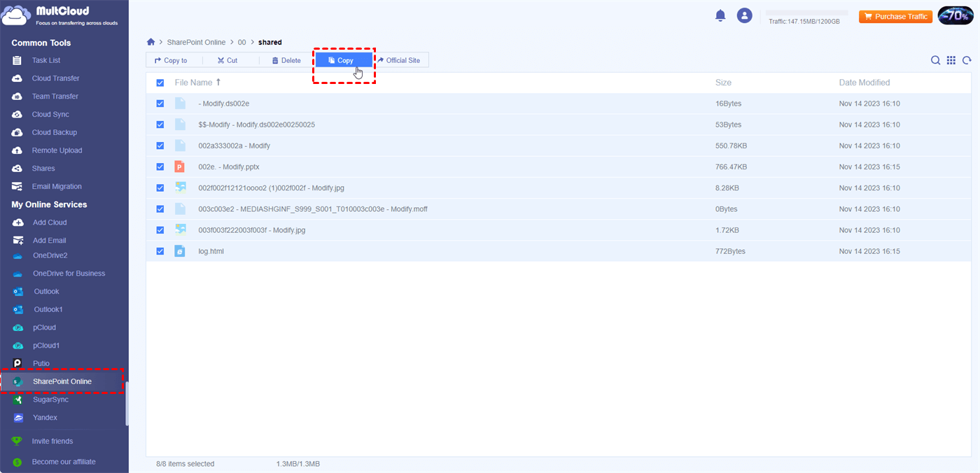Open the user account avatar icon
Image resolution: width=980 pixels, height=473 pixels.
point(744,15)
